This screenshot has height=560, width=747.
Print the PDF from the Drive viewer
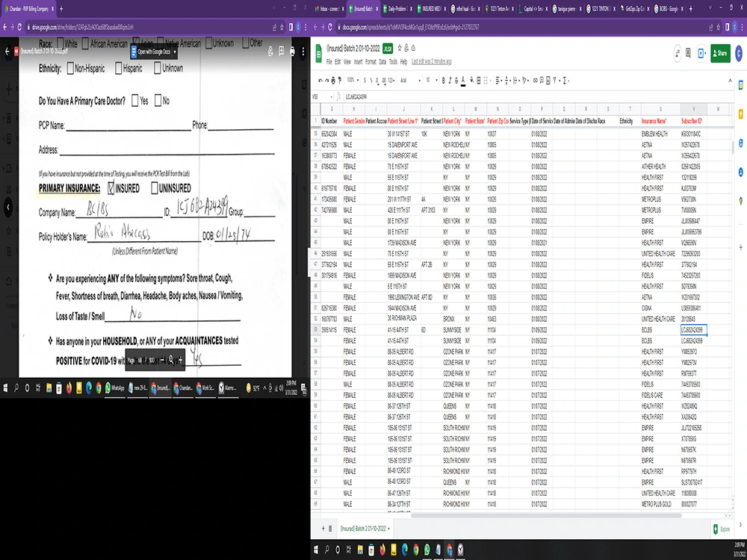[292, 51]
